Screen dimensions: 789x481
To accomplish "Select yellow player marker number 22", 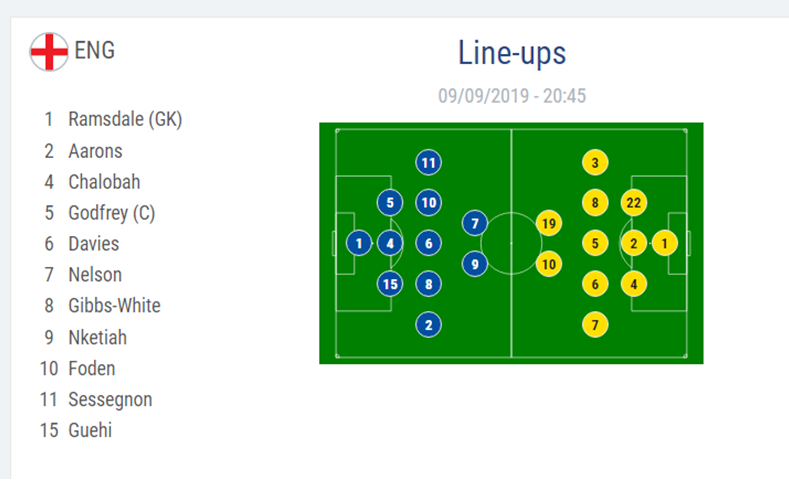I will coord(633,203).
